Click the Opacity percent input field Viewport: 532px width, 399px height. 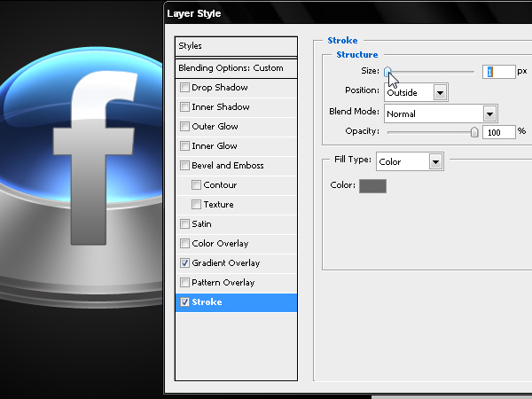498,132
